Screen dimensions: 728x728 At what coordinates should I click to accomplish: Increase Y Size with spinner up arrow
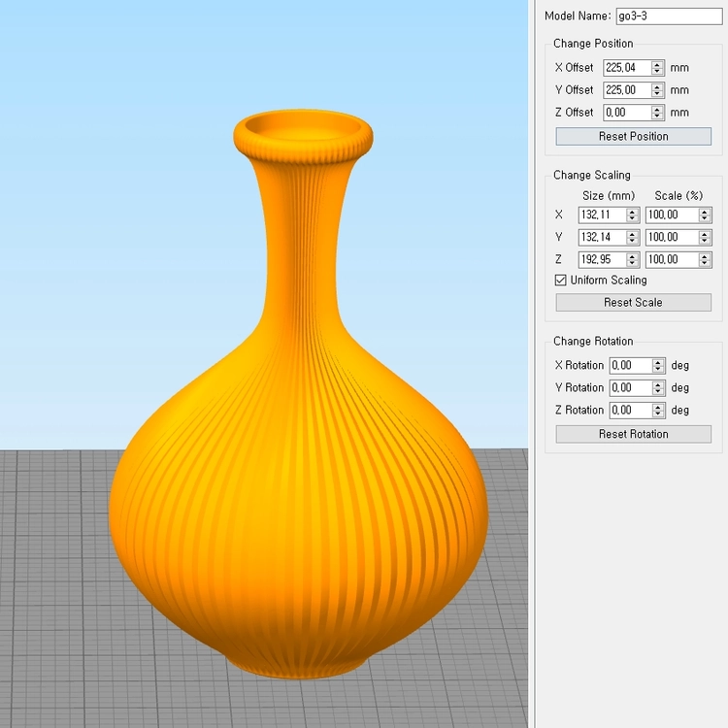(632, 234)
